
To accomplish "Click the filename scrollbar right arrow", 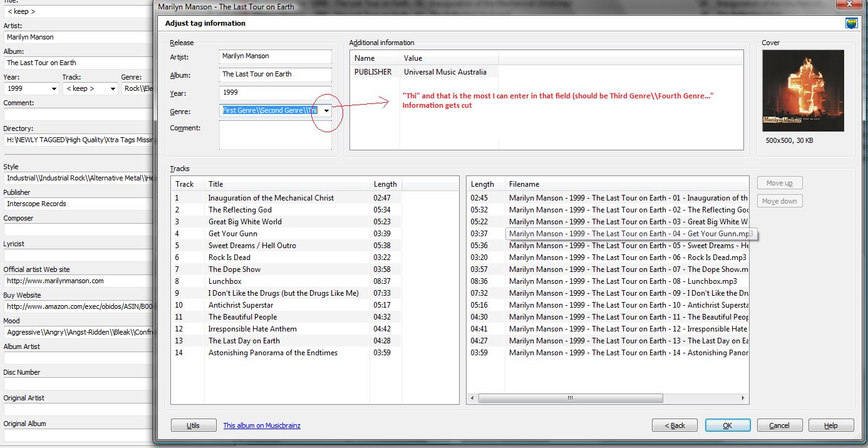I will (x=743, y=398).
